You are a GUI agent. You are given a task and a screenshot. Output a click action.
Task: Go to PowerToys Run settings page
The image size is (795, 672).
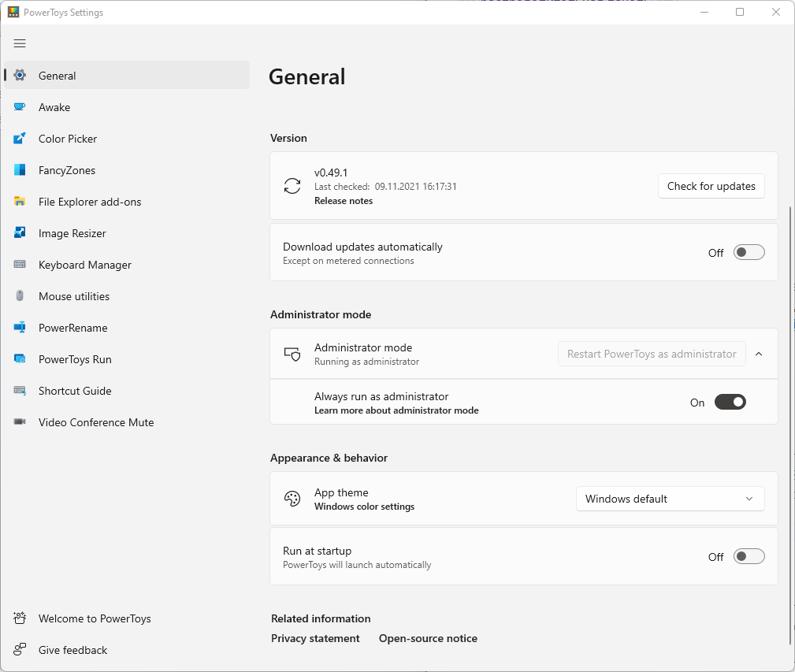tap(75, 359)
